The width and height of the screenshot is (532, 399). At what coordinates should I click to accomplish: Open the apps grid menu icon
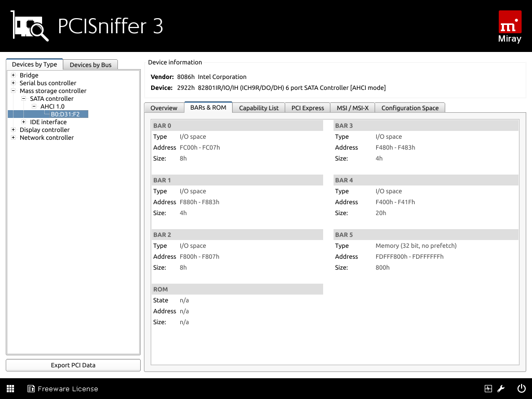point(10,389)
